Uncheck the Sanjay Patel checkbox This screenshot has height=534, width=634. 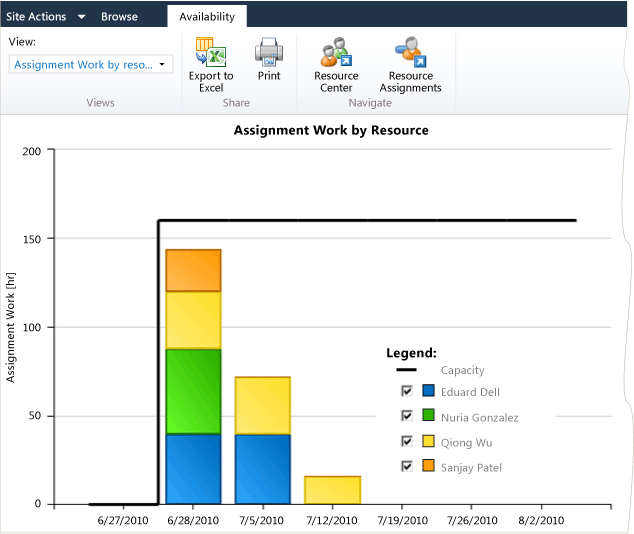(407, 466)
